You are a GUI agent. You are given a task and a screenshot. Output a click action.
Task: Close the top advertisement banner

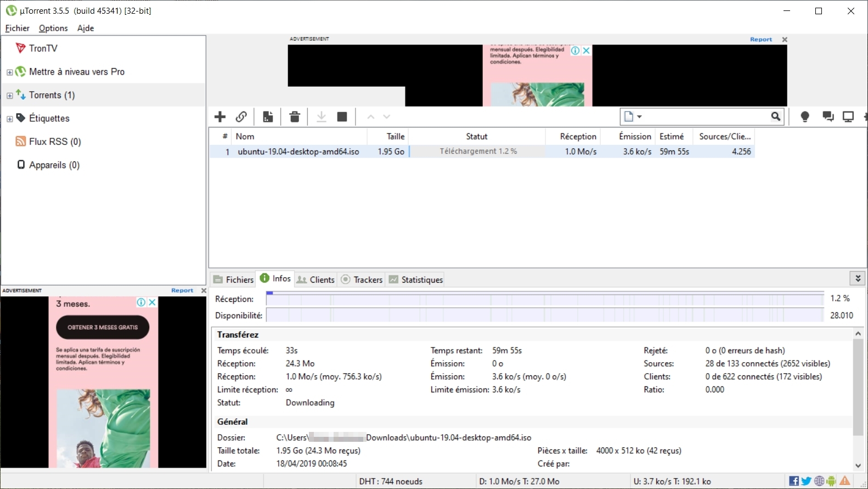[785, 40]
